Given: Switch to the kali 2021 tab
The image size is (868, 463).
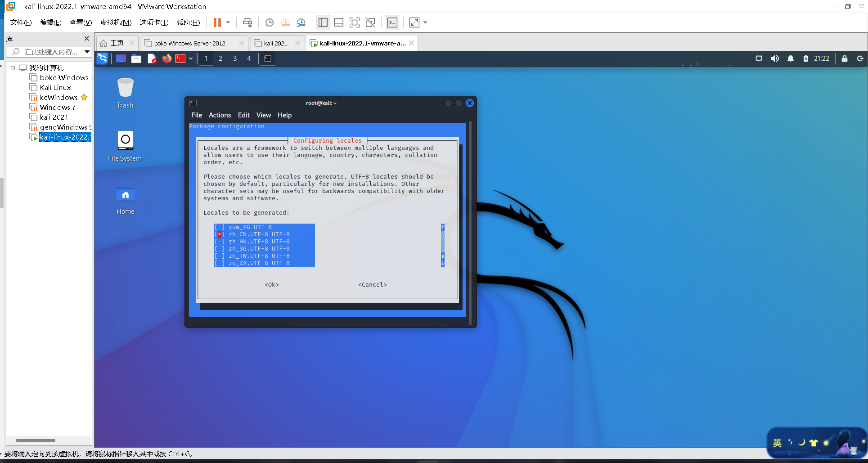Looking at the screenshot, I should click(x=275, y=43).
